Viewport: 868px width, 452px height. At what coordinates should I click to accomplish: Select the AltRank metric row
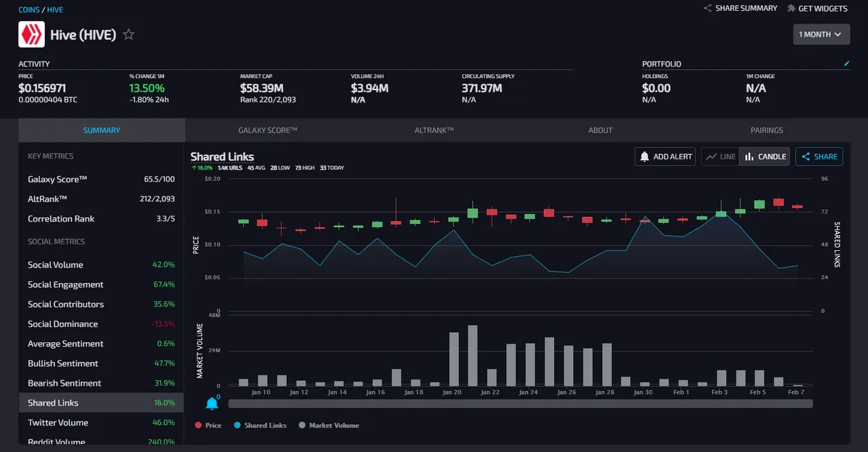101,199
